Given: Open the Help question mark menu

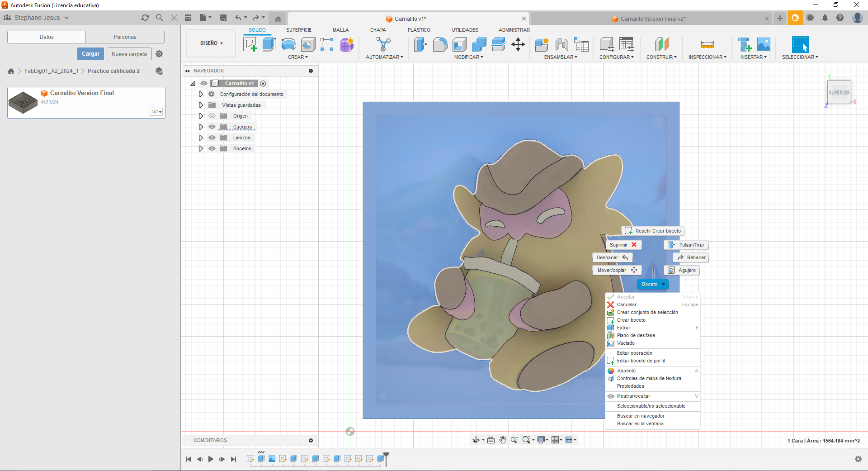Looking at the screenshot, I should tap(840, 18).
